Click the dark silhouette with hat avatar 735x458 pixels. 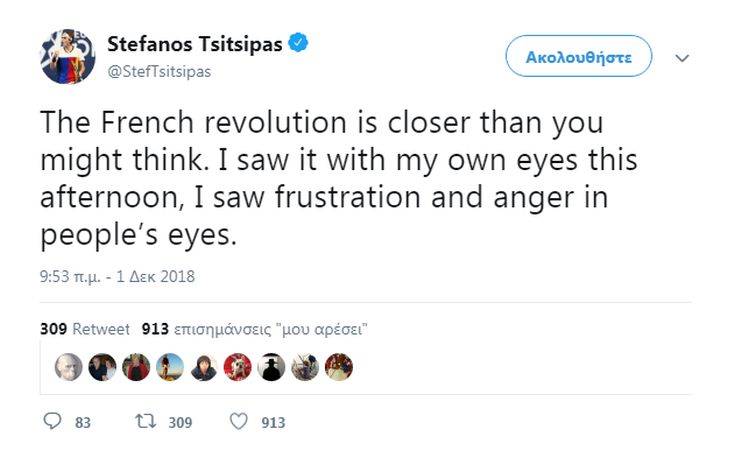(x=272, y=367)
